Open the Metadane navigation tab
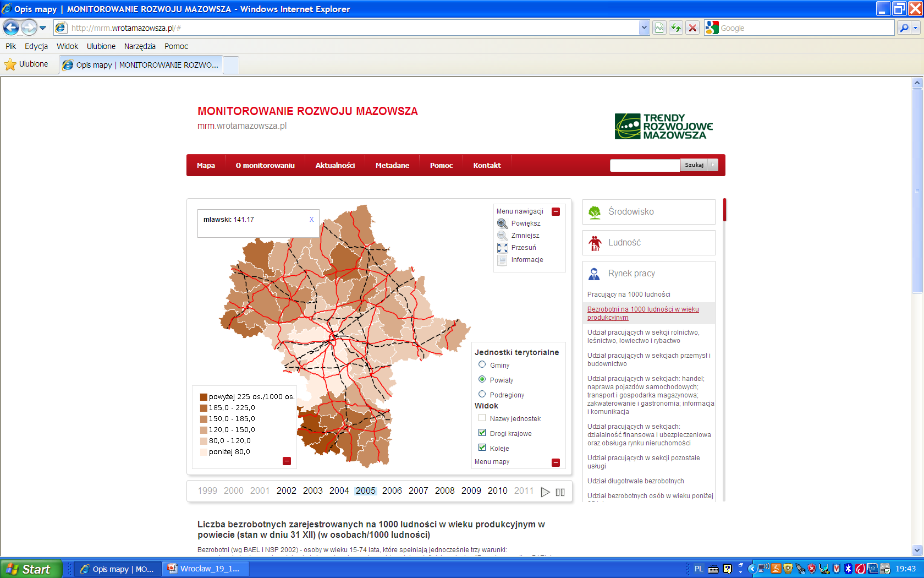Viewport: 924px width, 578px height. point(392,165)
